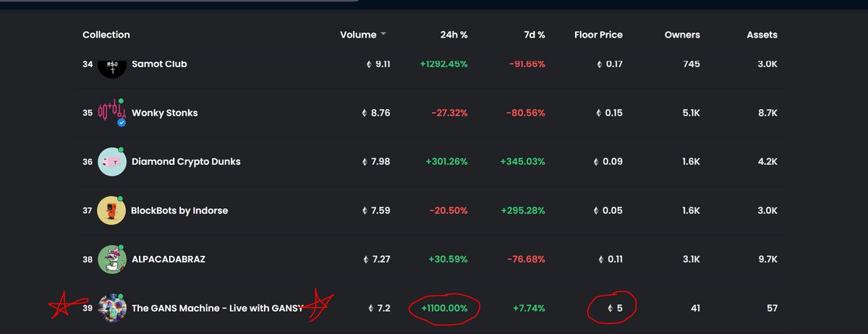The height and width of the screenshot is (334, 868).
Task: Click the Wonky Stonks verified badge
Action: coord(122,123)
